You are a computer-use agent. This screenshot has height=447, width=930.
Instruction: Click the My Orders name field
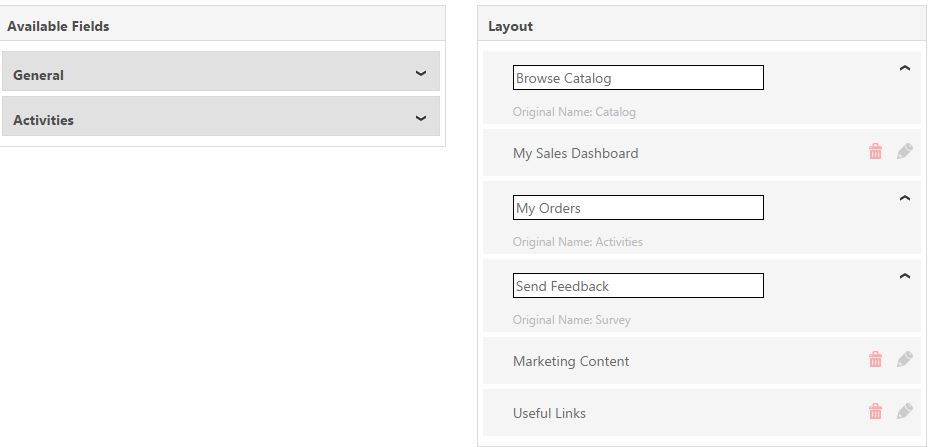pyautogui.click(x=638, y=207)
